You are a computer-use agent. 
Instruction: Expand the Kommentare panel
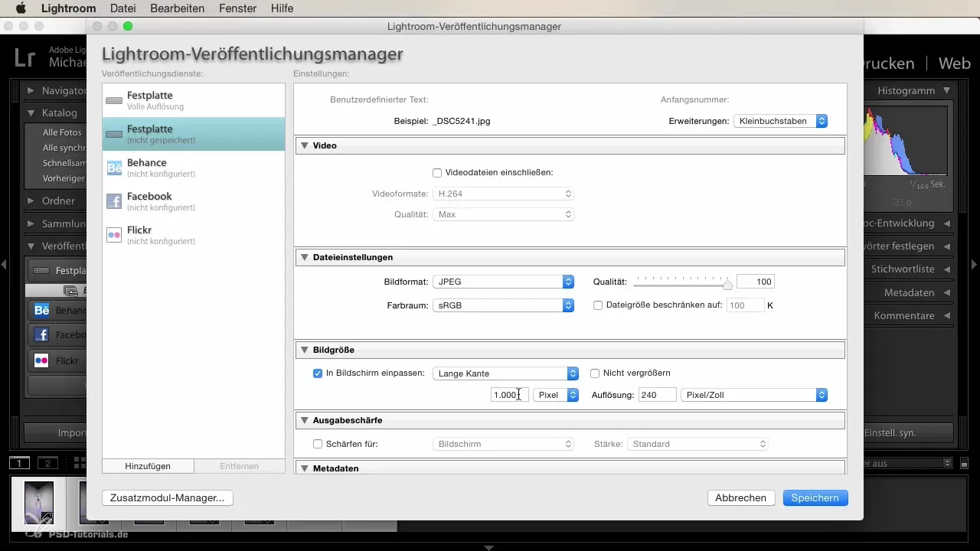[x=947, y=315]
